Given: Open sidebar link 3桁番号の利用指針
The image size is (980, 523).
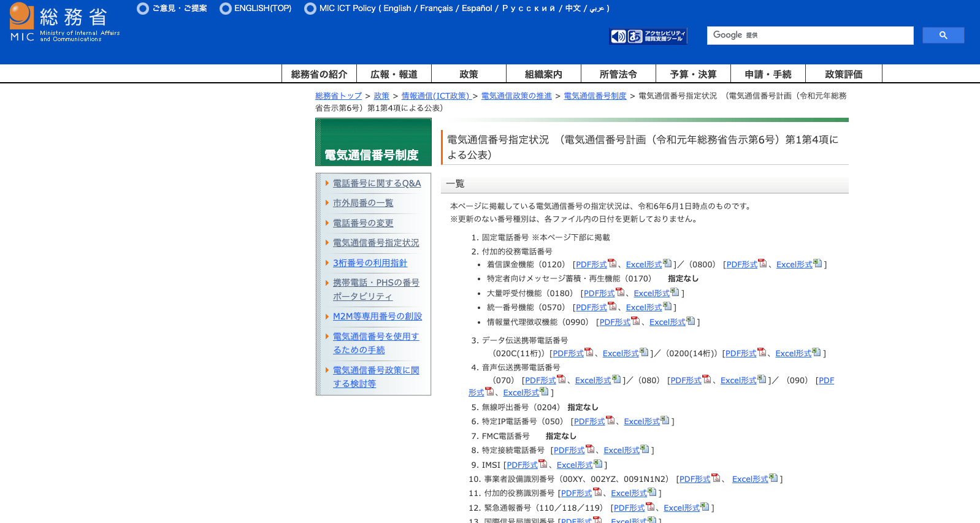Looking at the screenshot, I should point(370,263).
